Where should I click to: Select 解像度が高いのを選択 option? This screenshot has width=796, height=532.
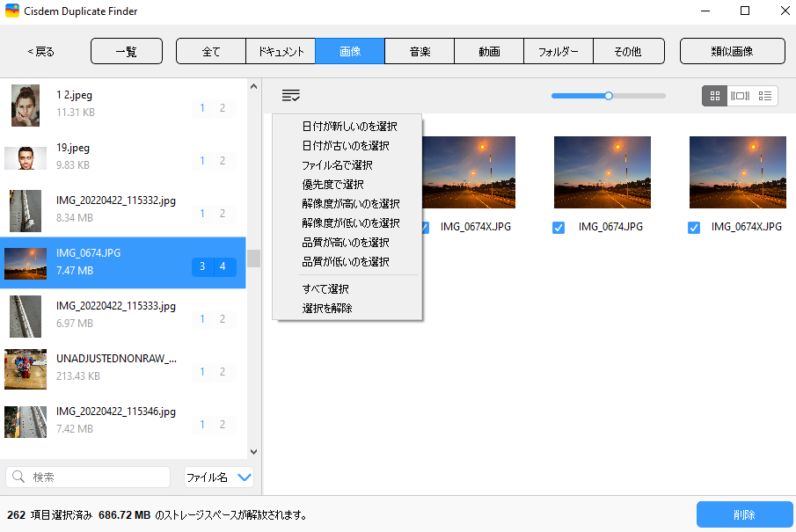(351, 203)
